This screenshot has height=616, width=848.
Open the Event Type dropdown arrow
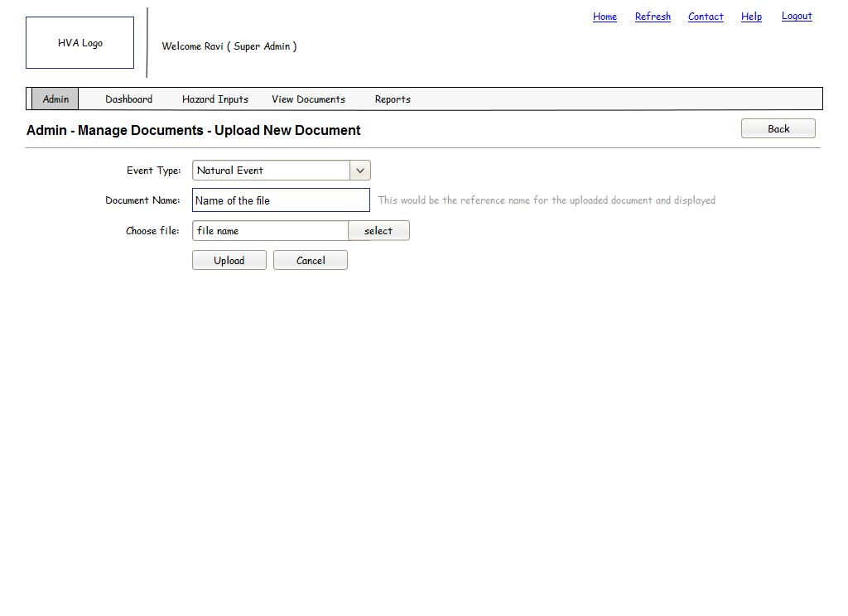360,171
